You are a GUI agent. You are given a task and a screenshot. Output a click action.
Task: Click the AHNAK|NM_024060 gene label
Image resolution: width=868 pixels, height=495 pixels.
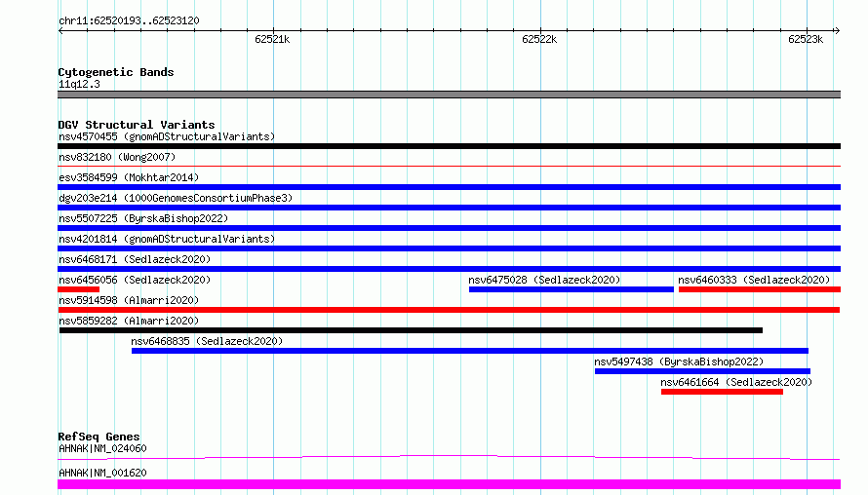pyautogui.click(x=103, y=448)
